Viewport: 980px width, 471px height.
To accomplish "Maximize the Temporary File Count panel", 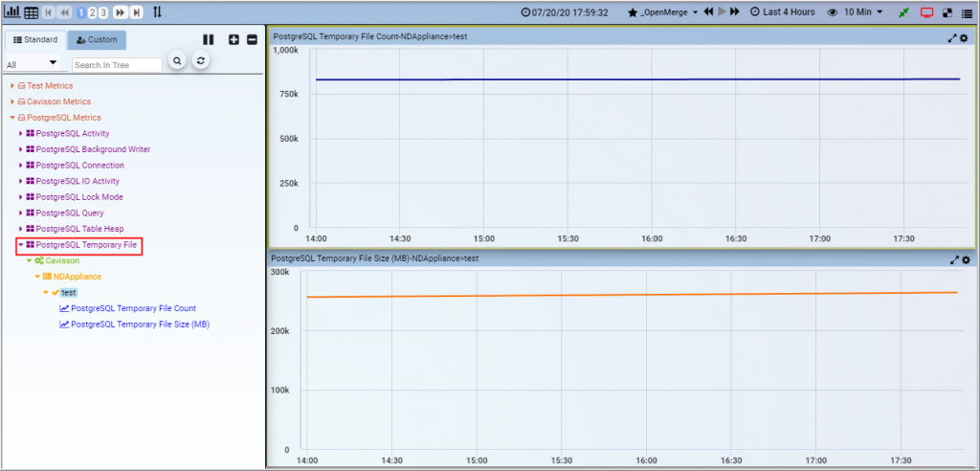I will click(952, 37).
